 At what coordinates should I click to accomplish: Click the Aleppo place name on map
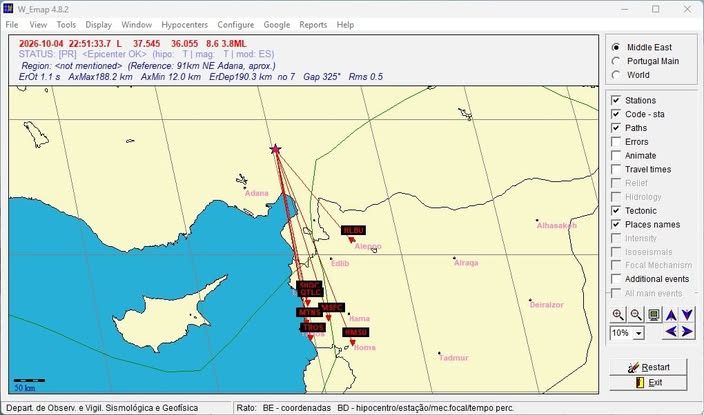(x=368, y=246)
